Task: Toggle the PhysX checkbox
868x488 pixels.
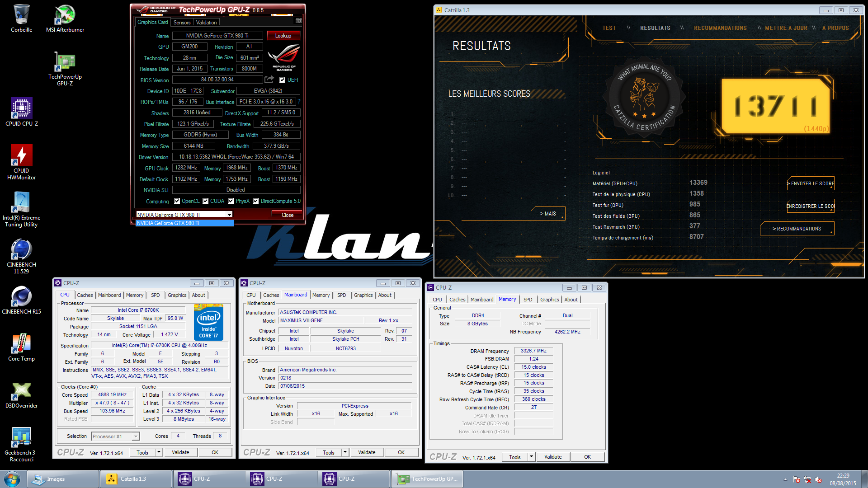Action: click(231, 201)
